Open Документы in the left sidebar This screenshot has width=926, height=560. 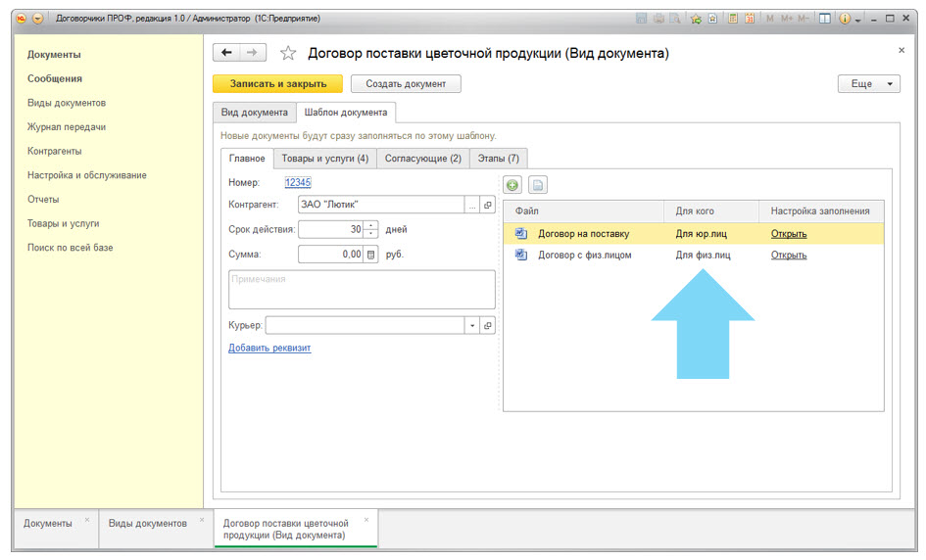coord(54,54)
